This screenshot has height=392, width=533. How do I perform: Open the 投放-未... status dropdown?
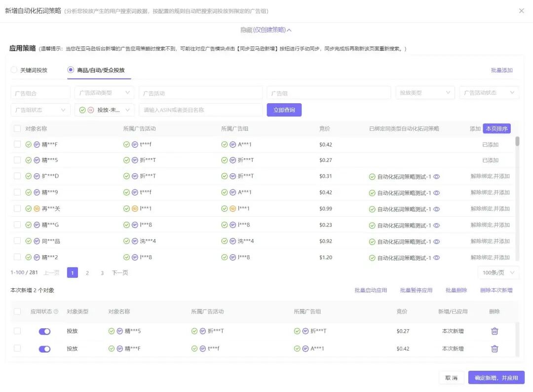pos(104,110)
